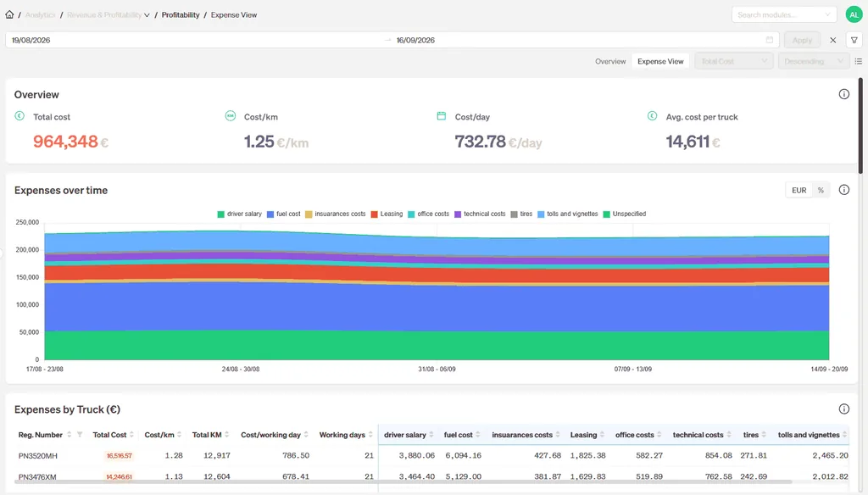Show info for Expenses over time

coord(843,190)
